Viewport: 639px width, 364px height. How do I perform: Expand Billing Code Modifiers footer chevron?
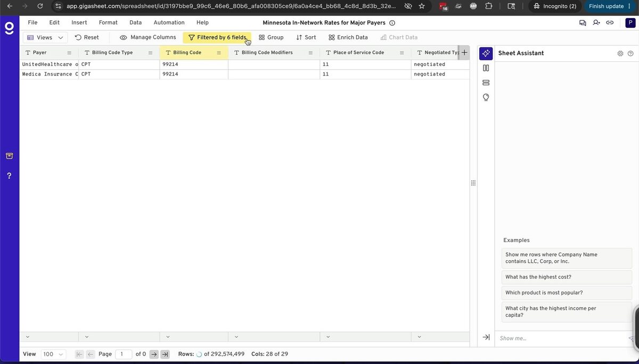[236, 337]
